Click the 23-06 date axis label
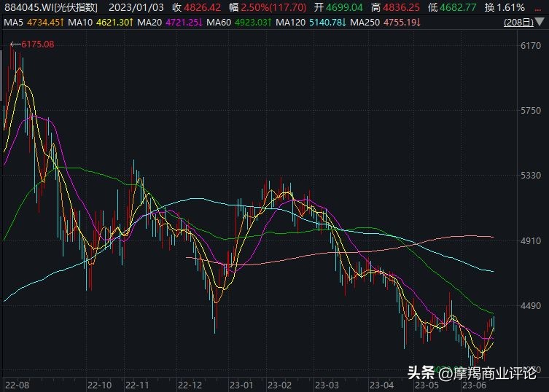Screen dimensions: 549x392 click(475, 385)
